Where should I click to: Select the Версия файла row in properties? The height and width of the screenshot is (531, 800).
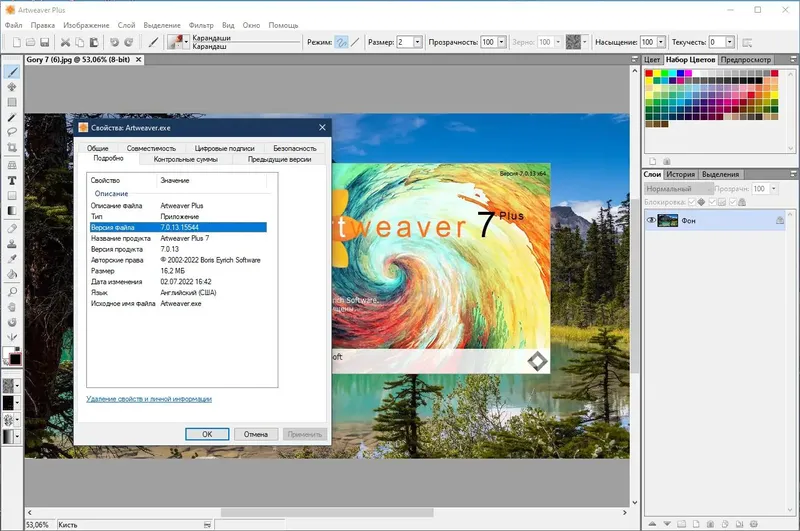pyautogui.click(x=178, y=227)
